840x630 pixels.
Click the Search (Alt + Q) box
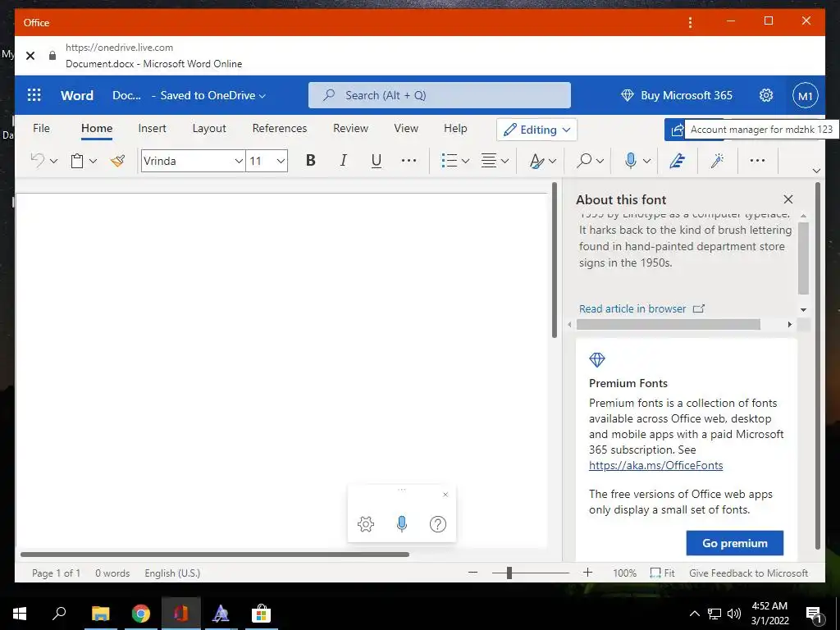(x=440, y=95)
